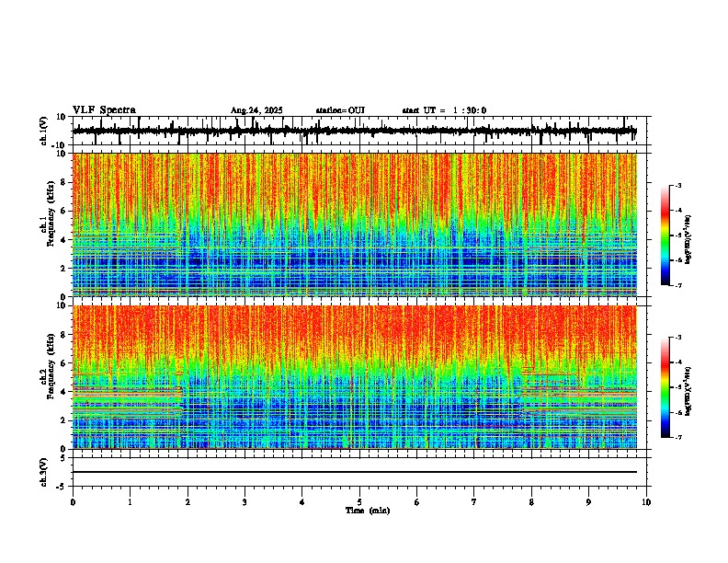Click the "10" minute tick on the time axis
Screen dimensions: 728x563
click(646, 502)
